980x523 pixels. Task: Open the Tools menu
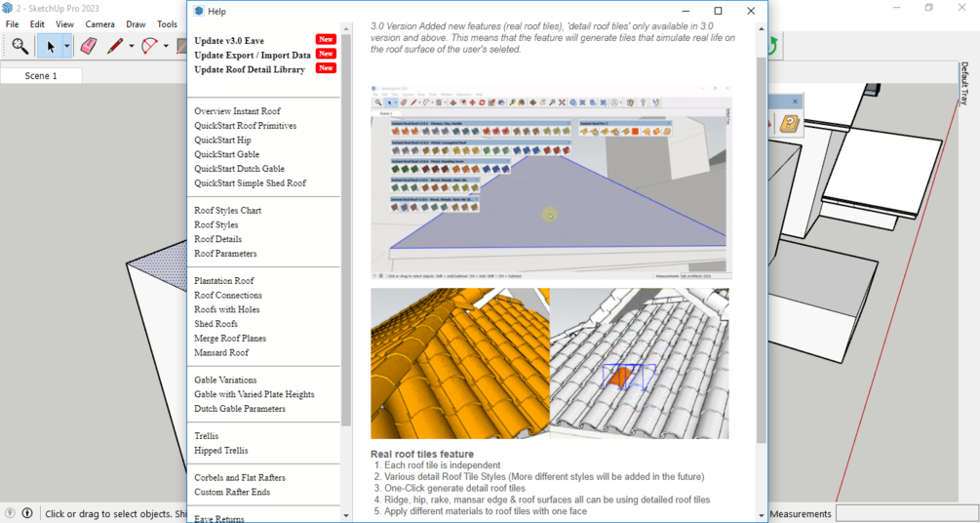(167, 24)
